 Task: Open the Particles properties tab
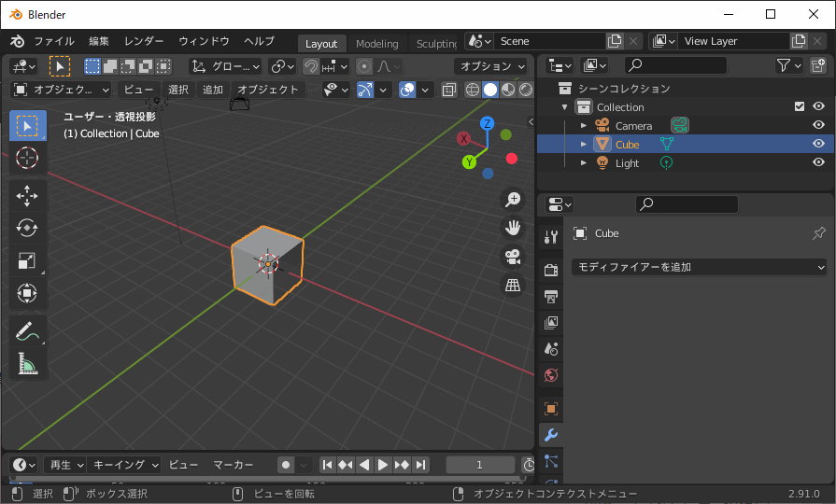pyautogui.click(x=551, y=461)
